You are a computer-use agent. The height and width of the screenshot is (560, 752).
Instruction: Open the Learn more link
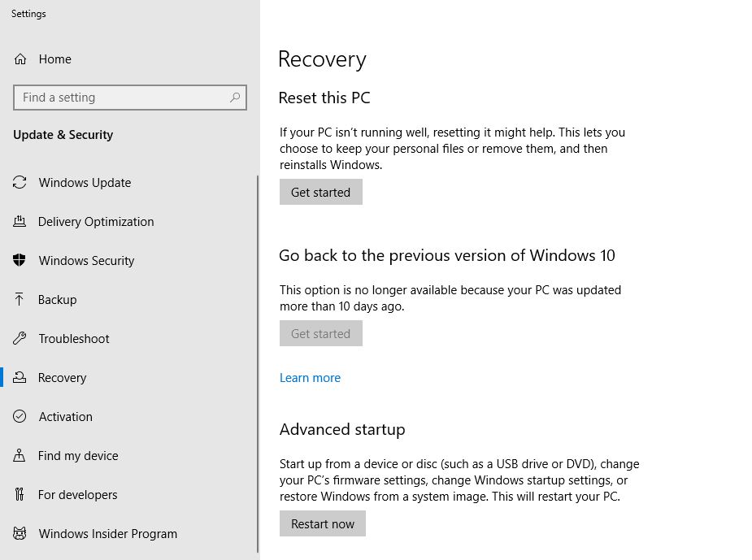[x=310, y=378]
